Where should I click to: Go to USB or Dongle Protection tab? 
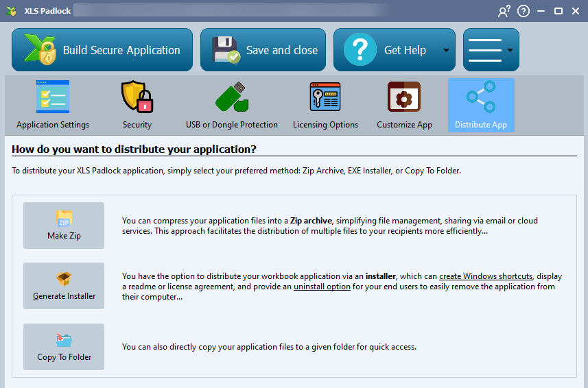(x=232, y=106)
